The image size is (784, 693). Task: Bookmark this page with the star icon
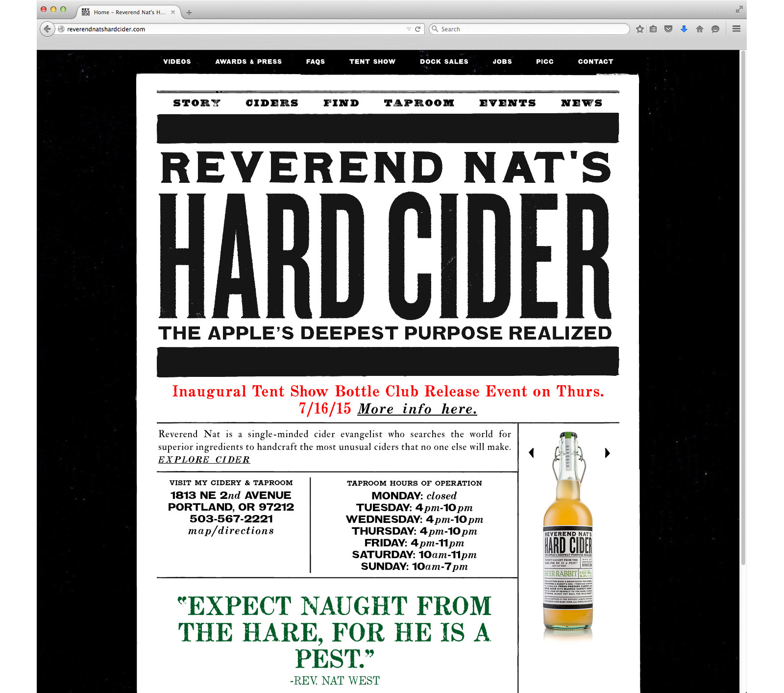639,29
